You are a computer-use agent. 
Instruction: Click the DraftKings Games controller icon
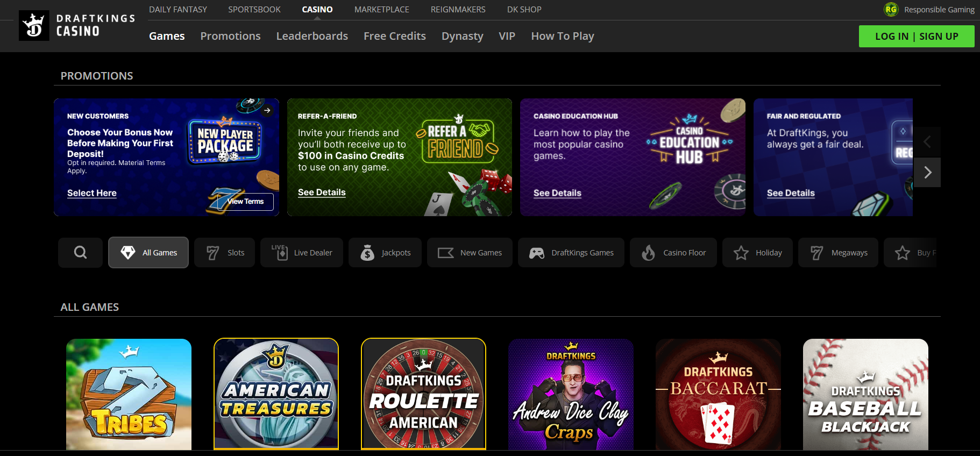tap(537, 253)
